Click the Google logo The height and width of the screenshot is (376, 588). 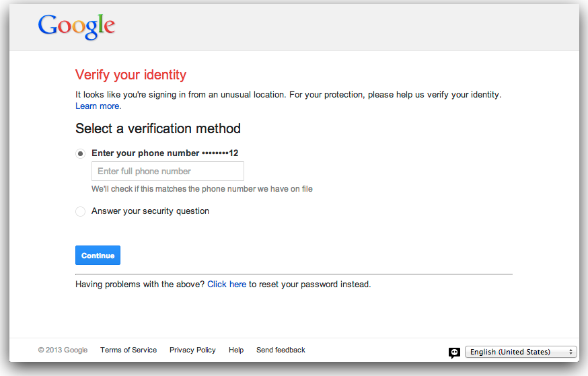(x=76, y=26)
